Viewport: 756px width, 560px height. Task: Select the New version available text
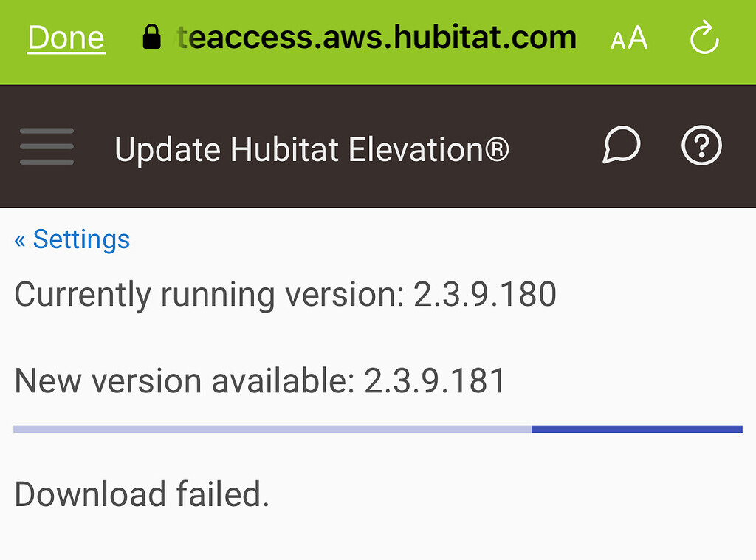(260, 380)
